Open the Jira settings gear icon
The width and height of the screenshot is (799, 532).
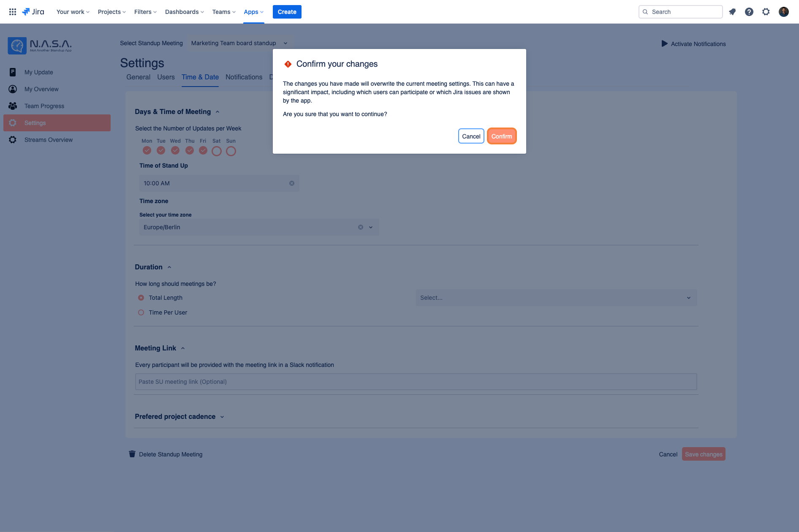coord(766,12)
